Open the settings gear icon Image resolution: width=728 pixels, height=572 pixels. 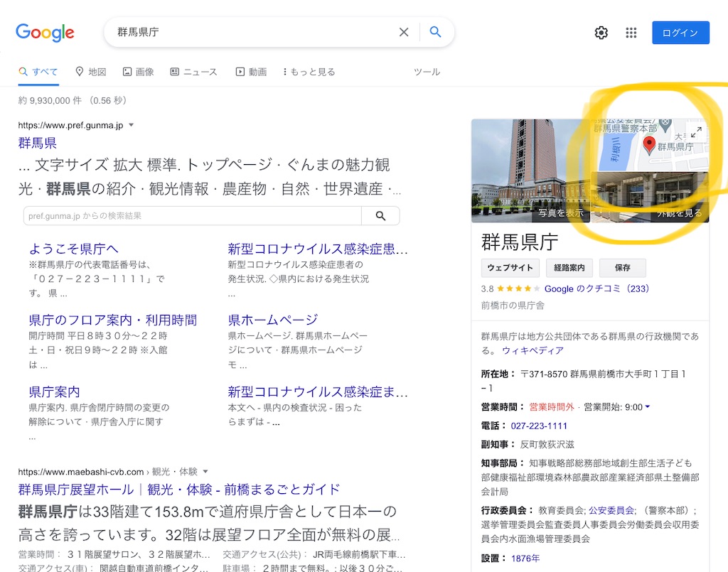pos(601,33)
